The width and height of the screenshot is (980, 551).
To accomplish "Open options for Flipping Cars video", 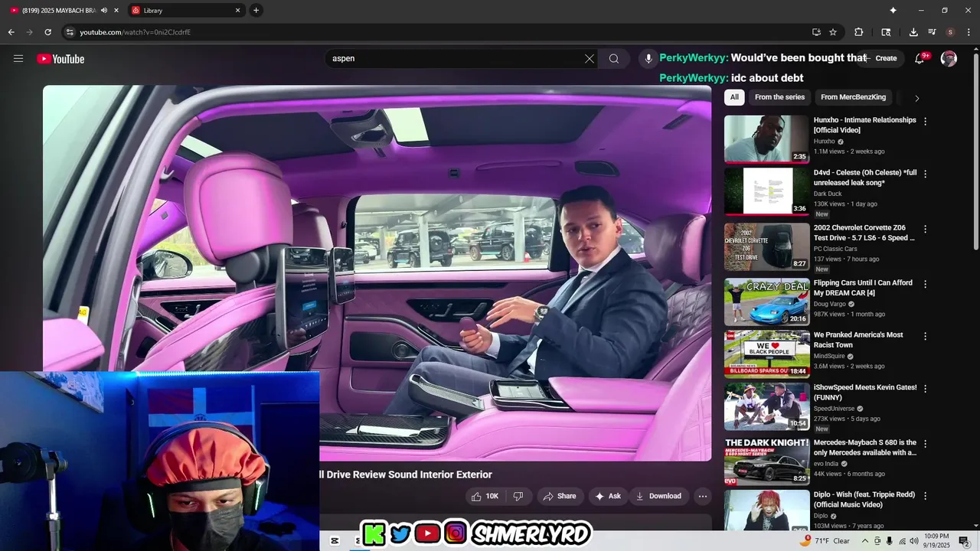I will (925, 284).
